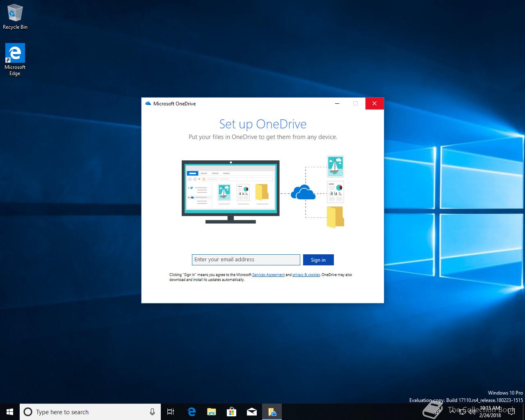Click the OneDrive cloud icon in title bar

148,103
